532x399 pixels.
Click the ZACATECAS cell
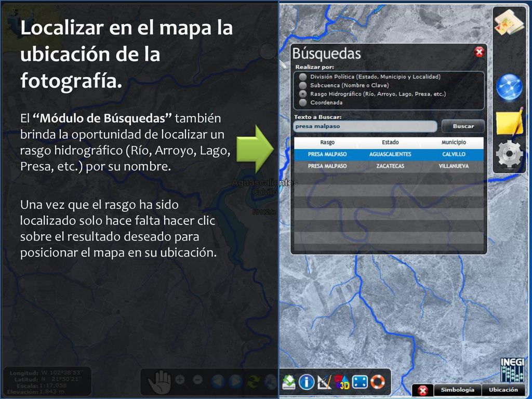coord(390,166)
